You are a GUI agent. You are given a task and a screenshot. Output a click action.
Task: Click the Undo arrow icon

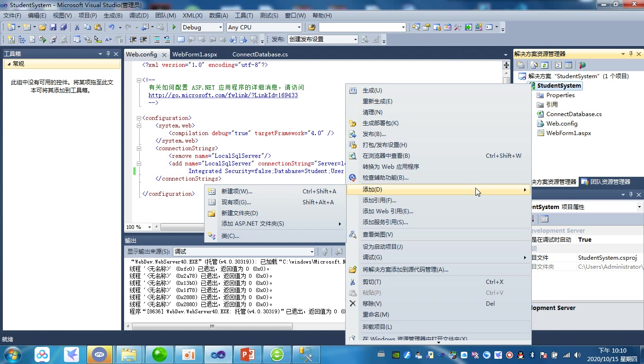click(111, 27)
